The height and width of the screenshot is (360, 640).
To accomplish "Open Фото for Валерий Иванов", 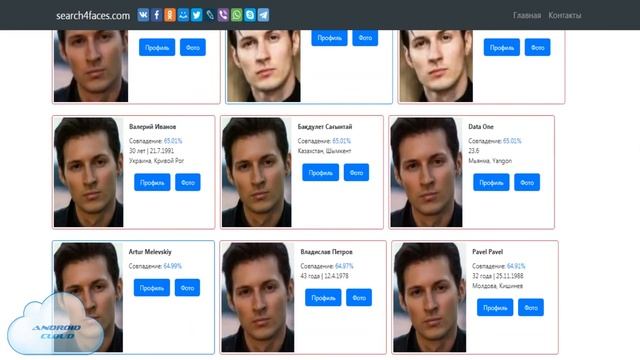I will tap(188, 182).
